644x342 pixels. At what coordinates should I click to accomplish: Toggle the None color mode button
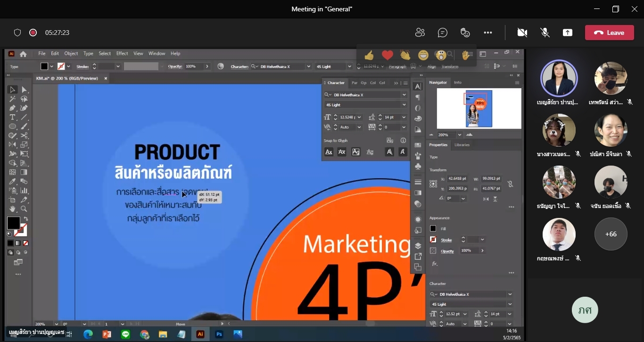[x=26, y=243]
